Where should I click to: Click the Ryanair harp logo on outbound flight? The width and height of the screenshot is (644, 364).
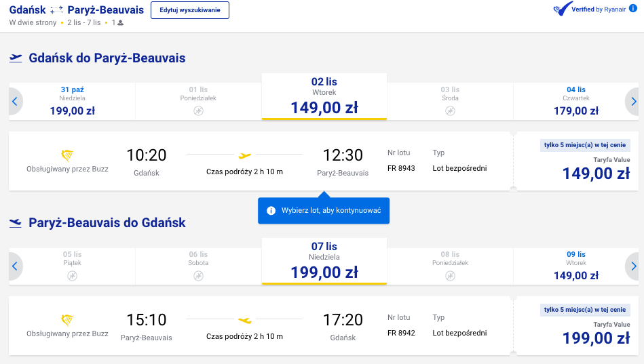tap(67, 155)
